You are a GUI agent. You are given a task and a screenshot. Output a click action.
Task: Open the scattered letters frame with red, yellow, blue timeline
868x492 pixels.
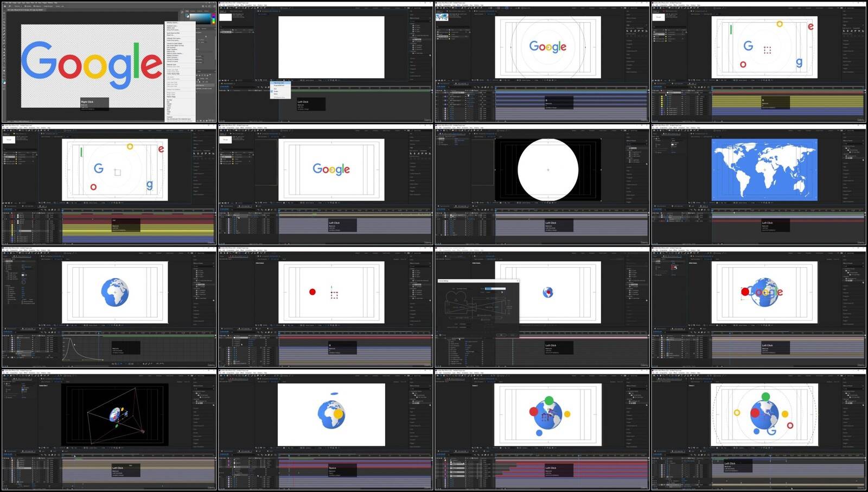[x=109, y=185]
